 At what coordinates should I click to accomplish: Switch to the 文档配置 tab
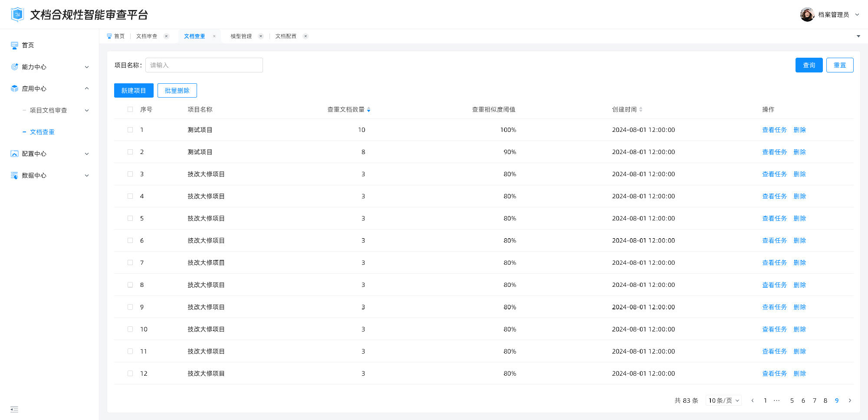(x=286, y=36)
